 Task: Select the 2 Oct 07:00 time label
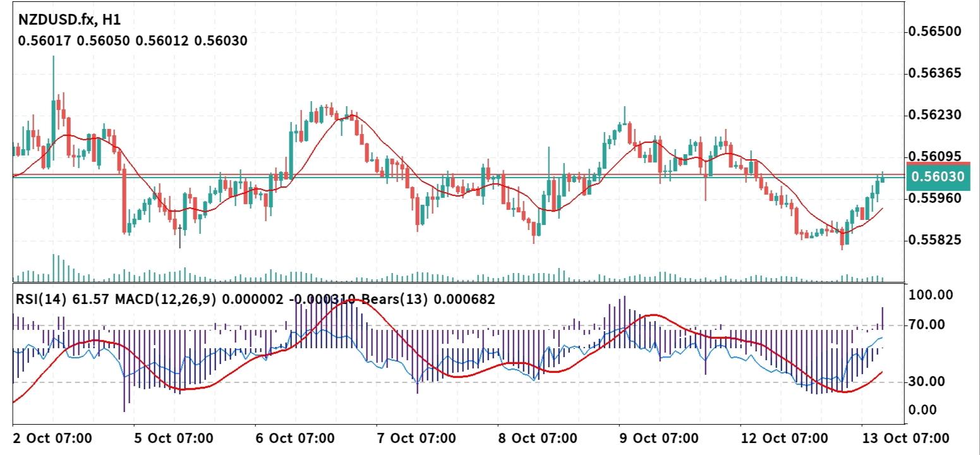click(x=52, y=438)
